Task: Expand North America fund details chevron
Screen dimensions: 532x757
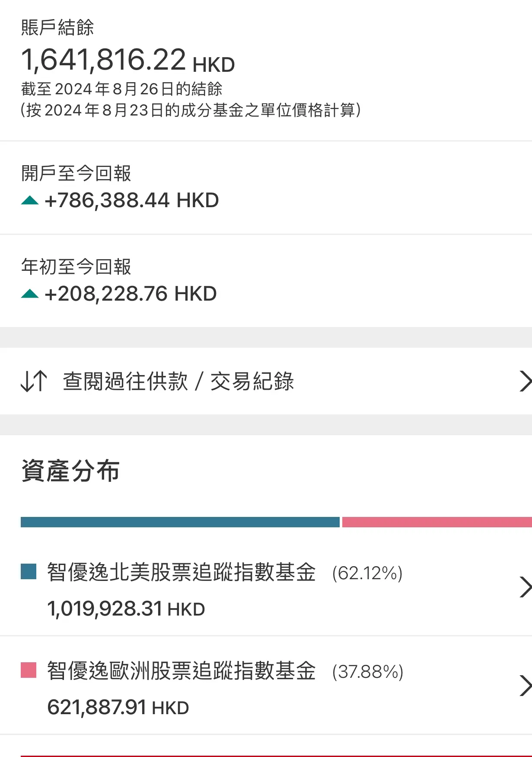Action: 525,587
